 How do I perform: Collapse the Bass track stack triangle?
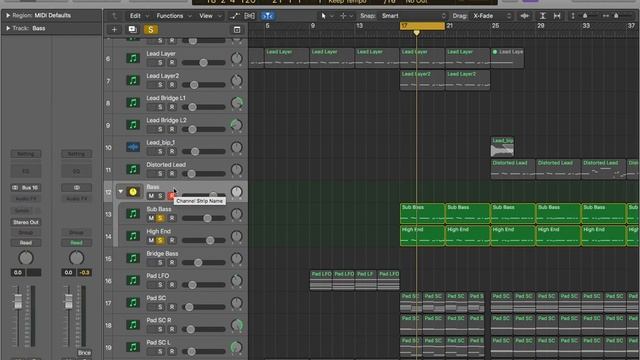pyautogui.click(x=120, y=191)
